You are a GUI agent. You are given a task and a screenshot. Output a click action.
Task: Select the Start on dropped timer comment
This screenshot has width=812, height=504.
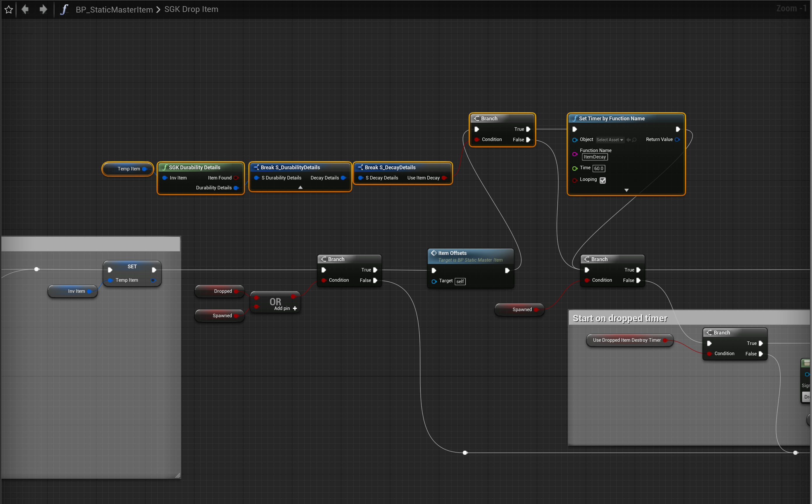(x=620, y=318)
